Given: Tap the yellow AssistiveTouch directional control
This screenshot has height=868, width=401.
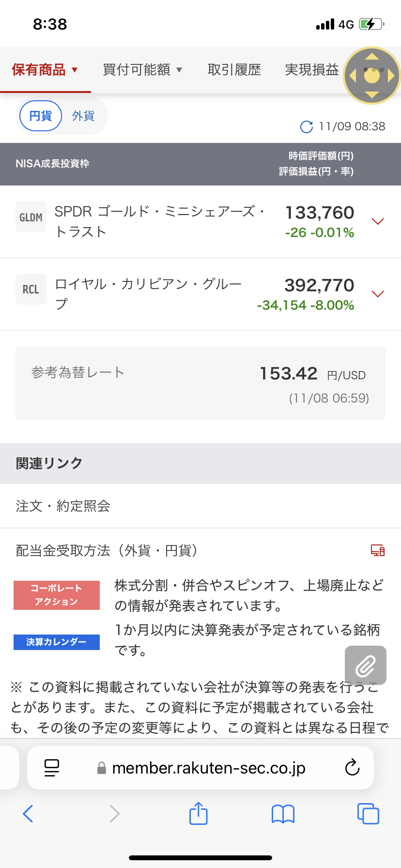Looking at the screenshot, I should [371, 76].
